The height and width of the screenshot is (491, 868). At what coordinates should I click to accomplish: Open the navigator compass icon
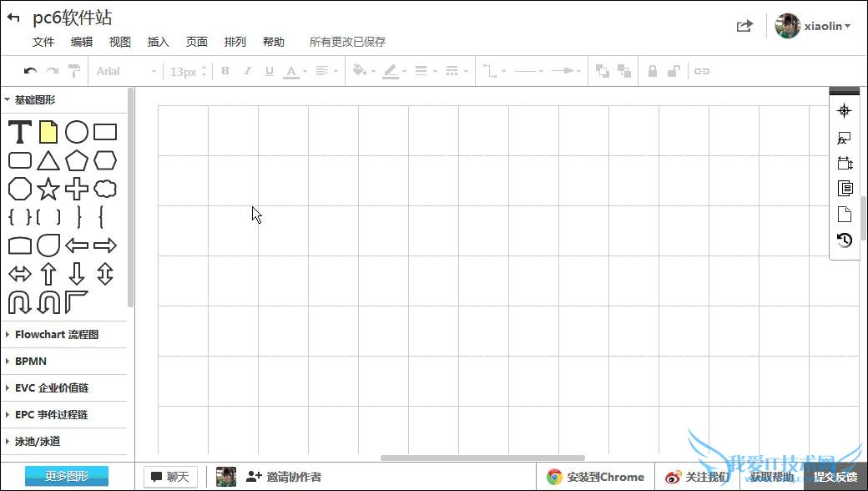pos(844,111)
